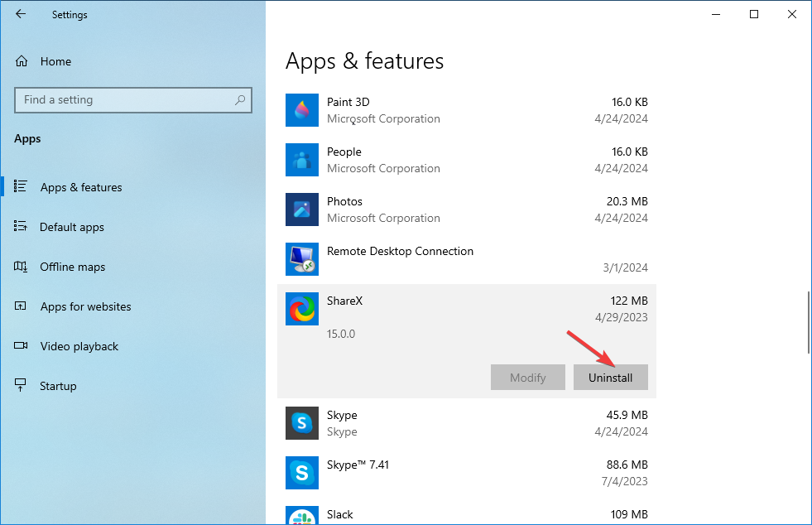Select the ShareX entry name
The width and height of the screenshot is (812, 525).
click(x=344, y=301)
